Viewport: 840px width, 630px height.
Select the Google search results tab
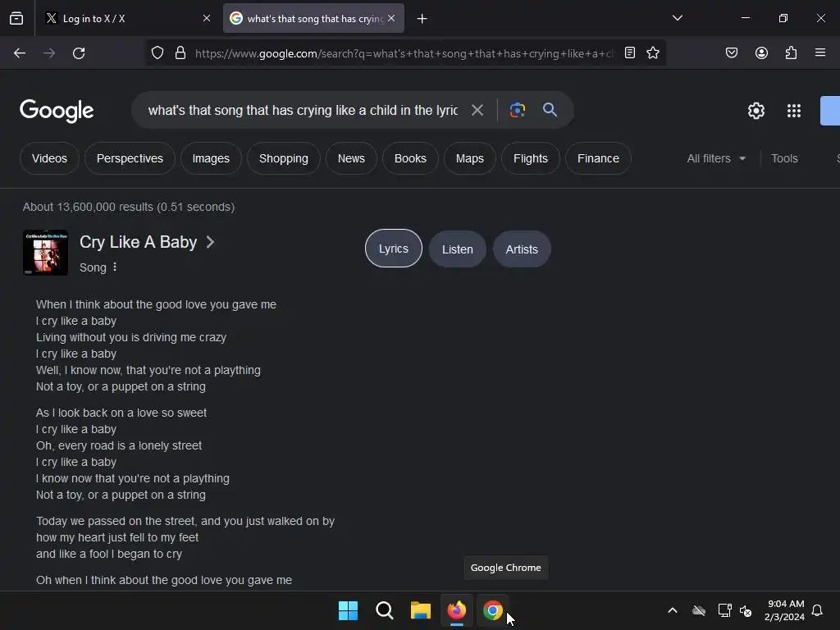coord(313,18)
